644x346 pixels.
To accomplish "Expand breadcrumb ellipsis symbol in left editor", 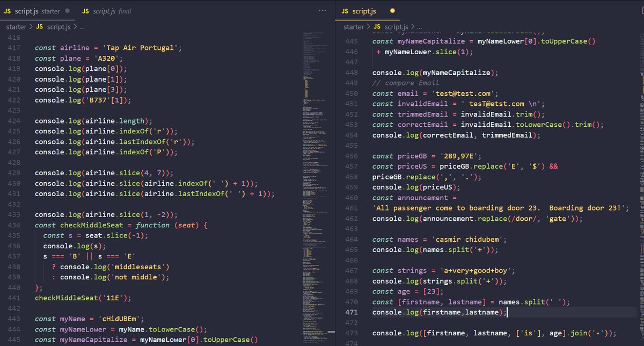I will click(82, 27).
